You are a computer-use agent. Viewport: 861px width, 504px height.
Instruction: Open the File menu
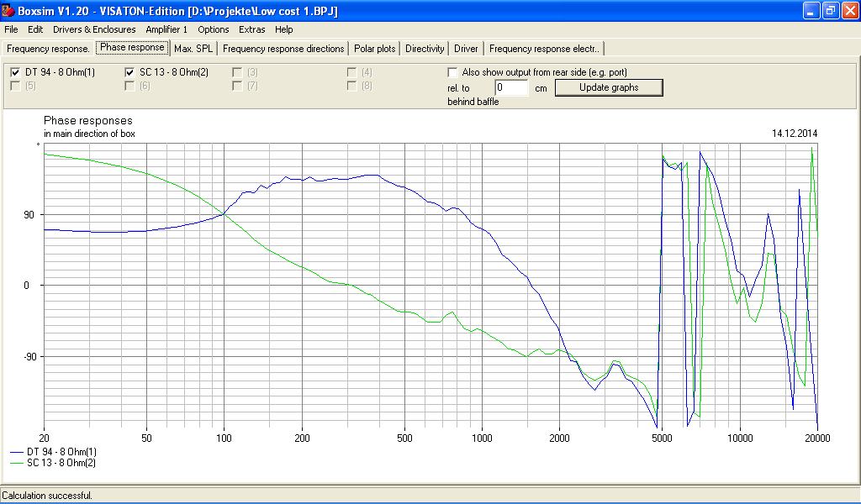coord(11,29)
